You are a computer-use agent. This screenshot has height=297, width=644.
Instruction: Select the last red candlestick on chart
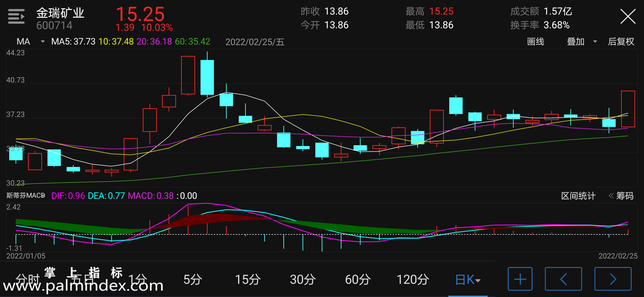tap(628, 109)
